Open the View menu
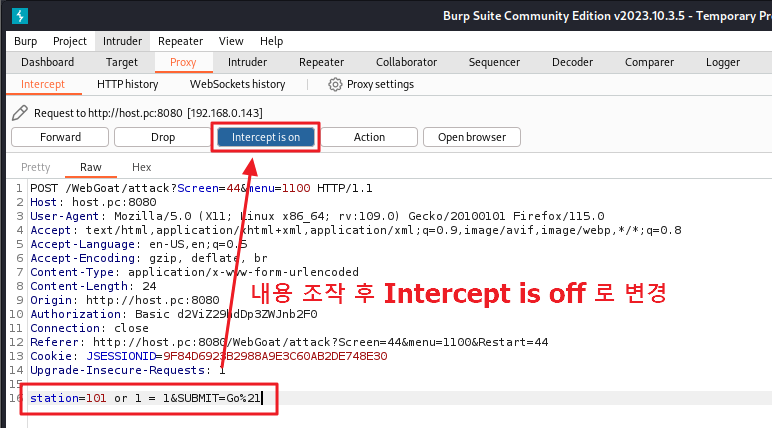Image resolution: width=772 pixels, height=428 pixels. pyautogui.click(x=231, y=41)
